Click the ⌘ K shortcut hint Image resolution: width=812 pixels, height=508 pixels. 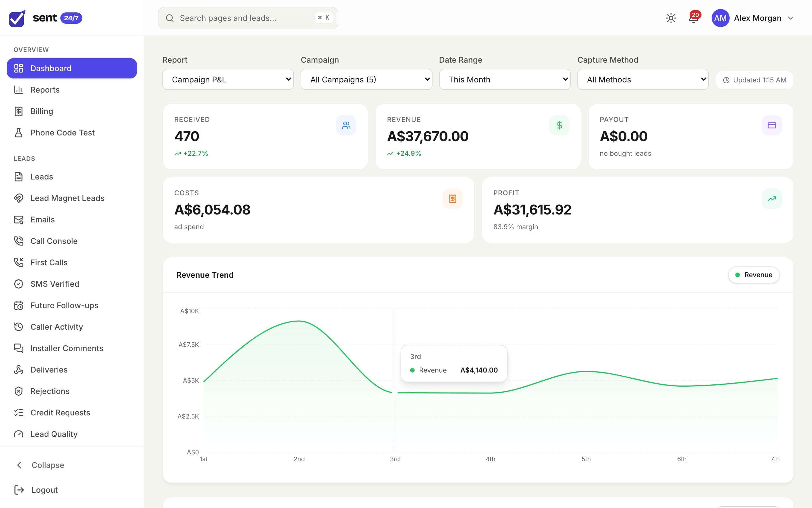[x=323, y=18]
